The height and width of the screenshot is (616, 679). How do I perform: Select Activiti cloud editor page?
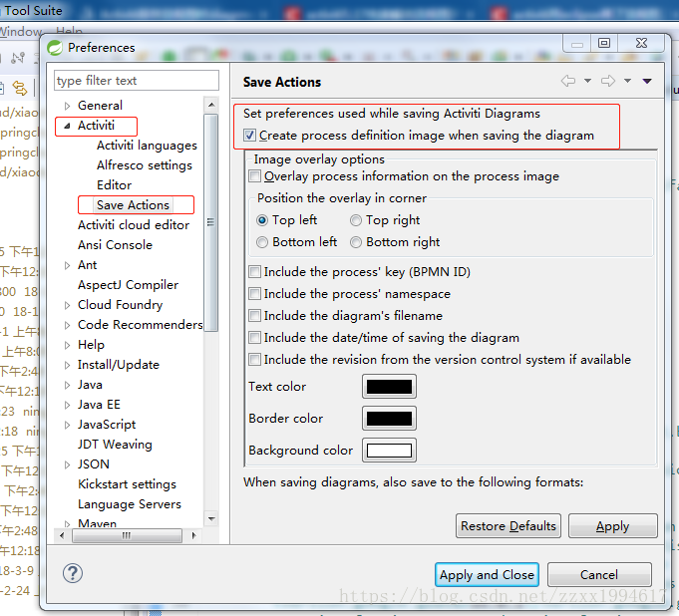[x=134, y=225]
